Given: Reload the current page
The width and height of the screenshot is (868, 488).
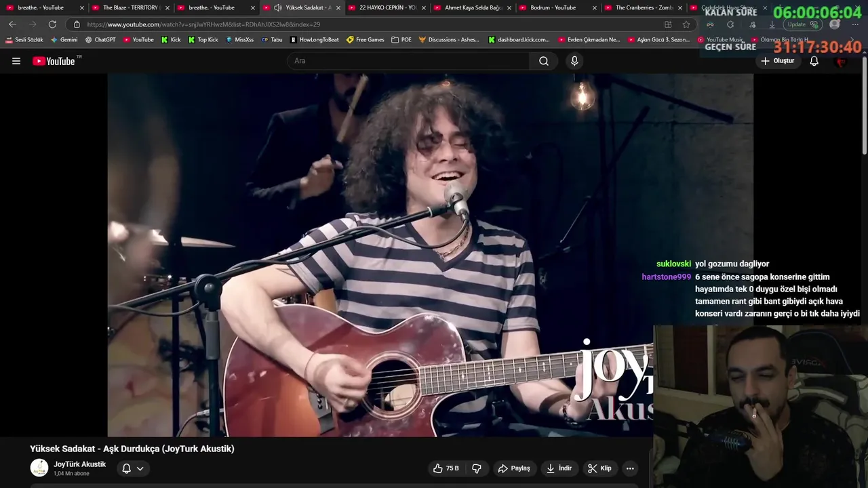Looking at the screenshot, I should [x=52, y=24].
